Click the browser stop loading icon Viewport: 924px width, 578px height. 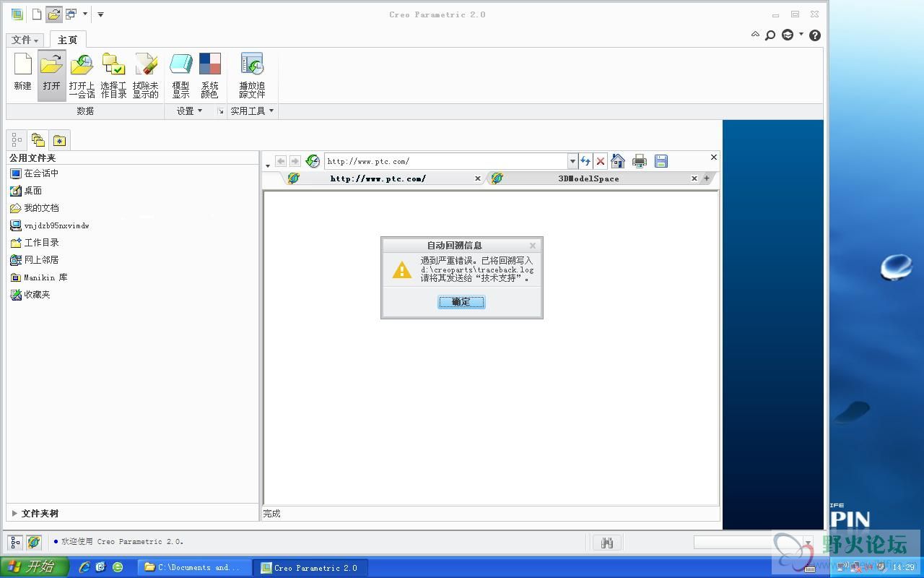click(600, 161)
